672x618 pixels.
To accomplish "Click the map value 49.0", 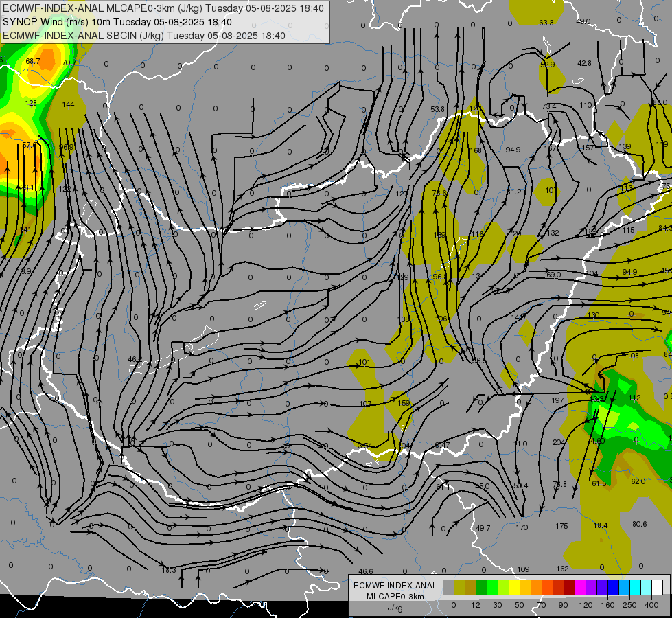I will (583, 21).
